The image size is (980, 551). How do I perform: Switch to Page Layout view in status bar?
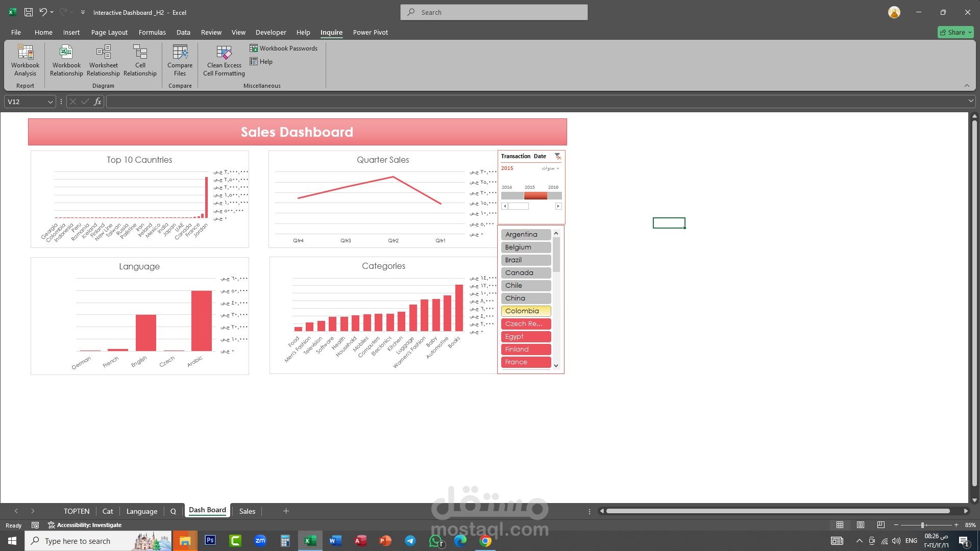(861, 525)
